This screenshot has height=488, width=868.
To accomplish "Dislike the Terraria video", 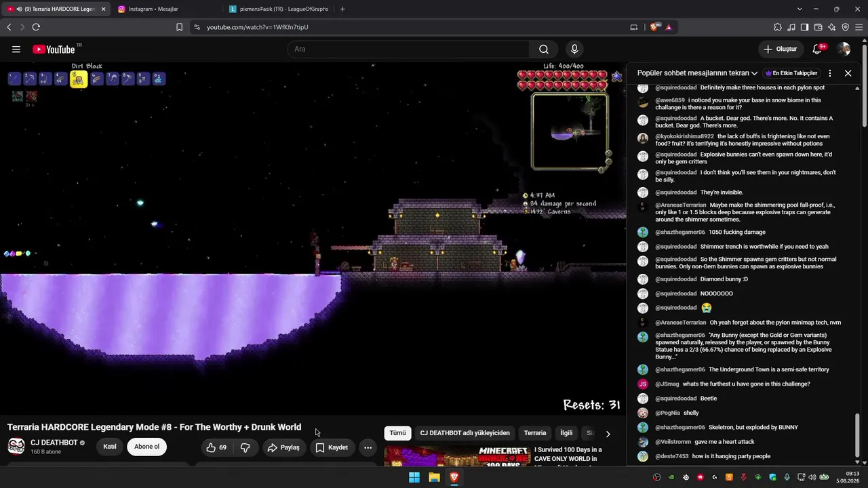I will pyautogui.click(x=245, y=447).
